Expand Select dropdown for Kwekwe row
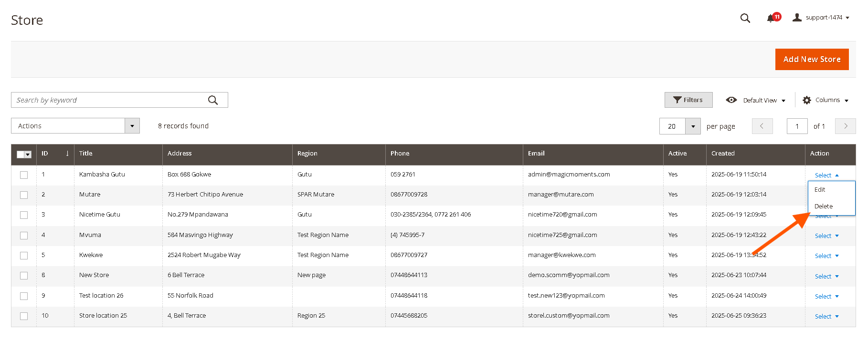This screenshot has width=868, height=341. click(x=826, y=256)
